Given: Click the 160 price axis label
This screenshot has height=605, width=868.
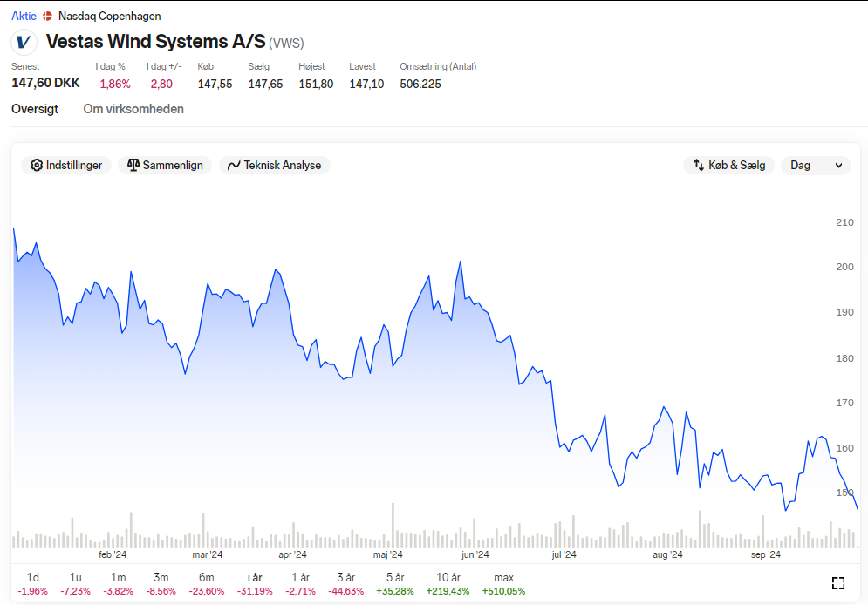Looking at the screenshot, I should pyautogui.click(x=844, y=448).
